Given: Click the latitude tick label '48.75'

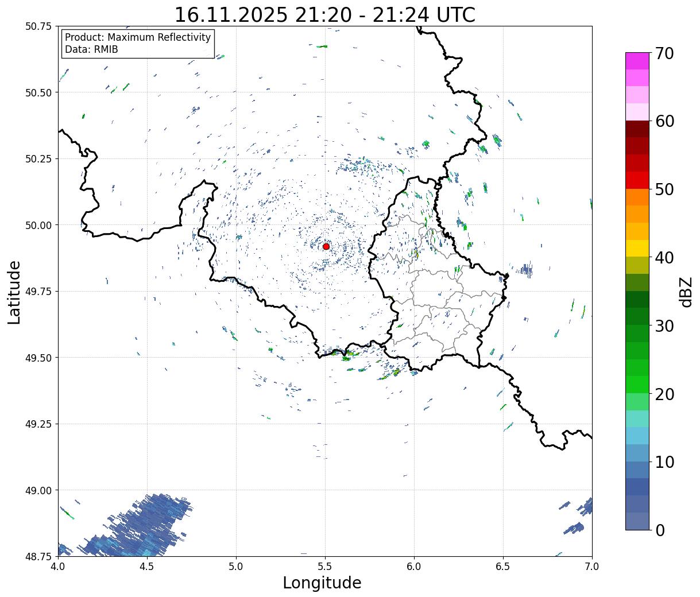Looking at the screenshot, I should tap(38, 556).
